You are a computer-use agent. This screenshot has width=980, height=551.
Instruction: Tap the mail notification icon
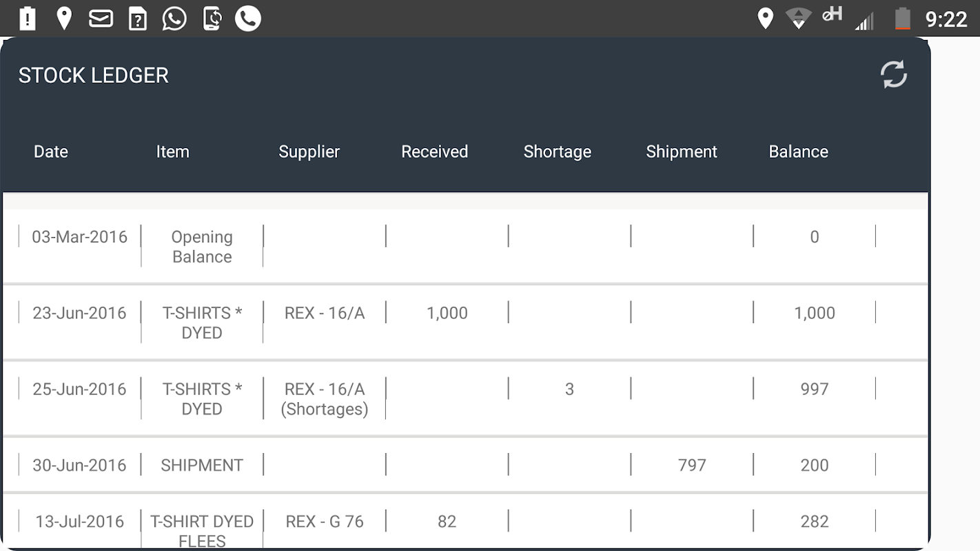click(x=101, y=19)
